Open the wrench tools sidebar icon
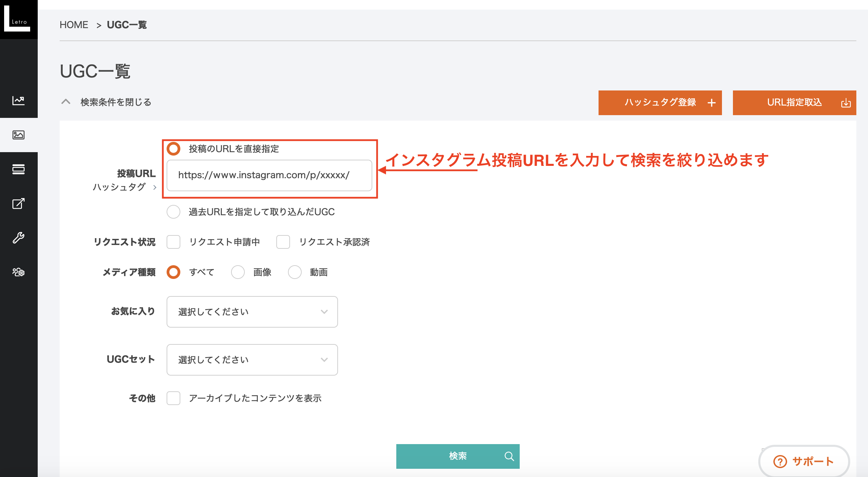The width and height of the screenshot is (868, 477). (x=19, y=238)
